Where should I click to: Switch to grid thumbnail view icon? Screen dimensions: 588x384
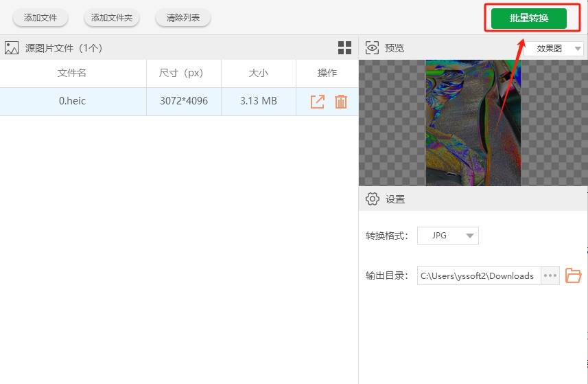[344, 48]
